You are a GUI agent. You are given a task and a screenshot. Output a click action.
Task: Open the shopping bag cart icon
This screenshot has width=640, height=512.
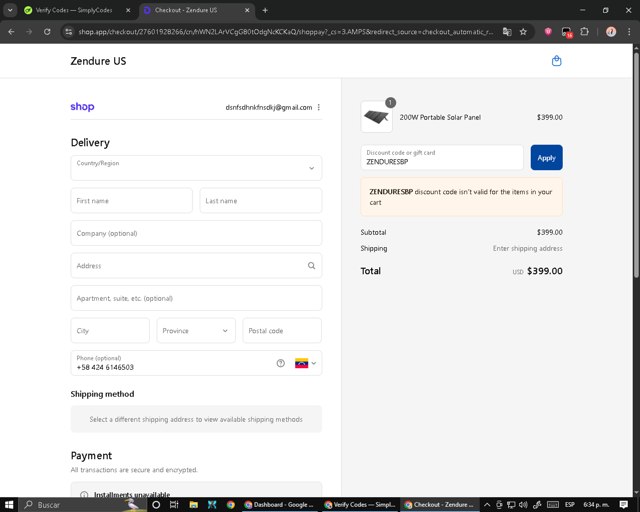(556, 61)
